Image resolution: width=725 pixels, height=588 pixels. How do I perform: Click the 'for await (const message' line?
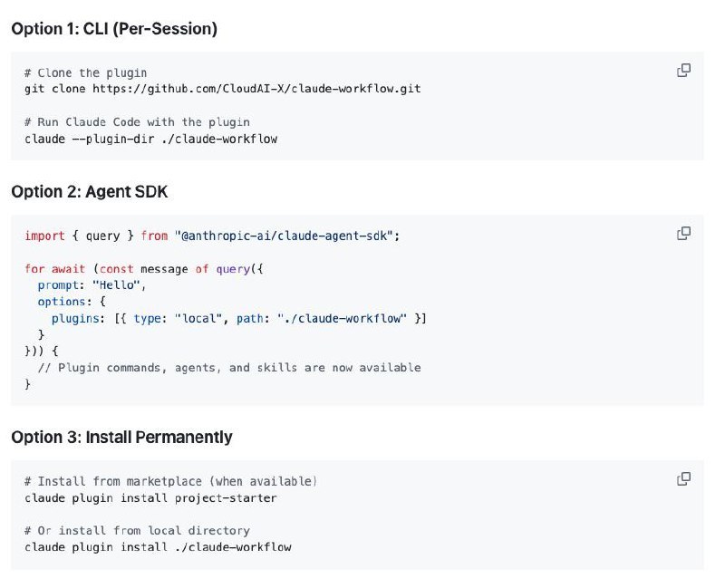click(x=144, y=269)
